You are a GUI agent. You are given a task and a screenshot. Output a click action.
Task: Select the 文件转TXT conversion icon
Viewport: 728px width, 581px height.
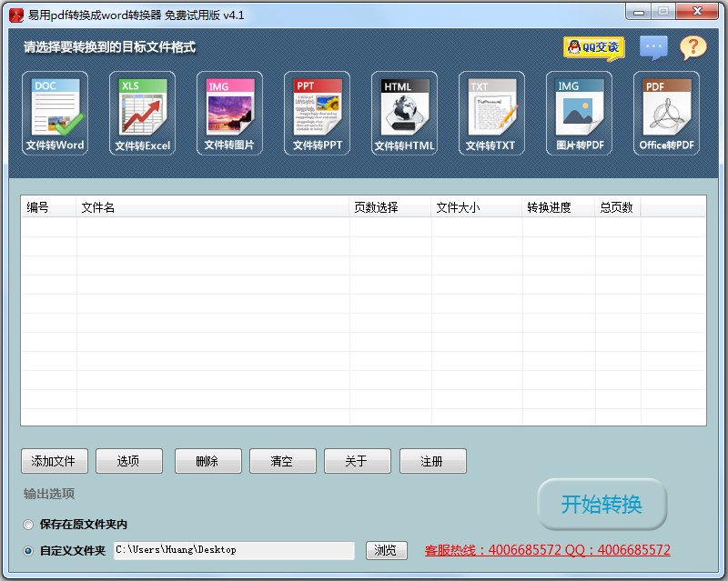pos(491,113)
